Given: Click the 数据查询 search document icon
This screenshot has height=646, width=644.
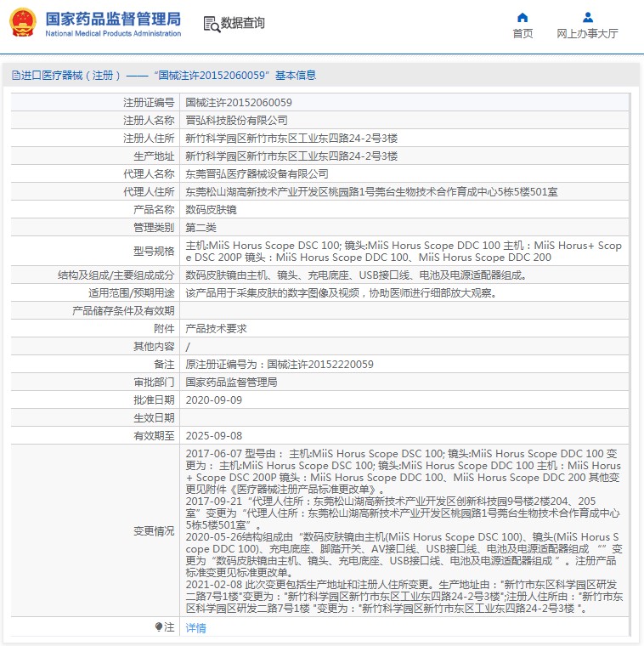Looking at the screenshot, I should click(x=212, y=24).
